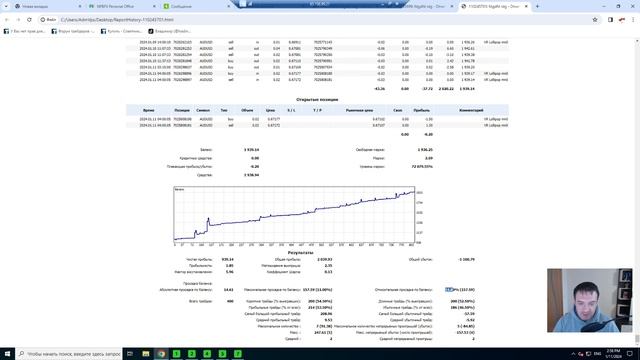
Task: Click the webcam overlay of the presenter
Action: (589, 300)
